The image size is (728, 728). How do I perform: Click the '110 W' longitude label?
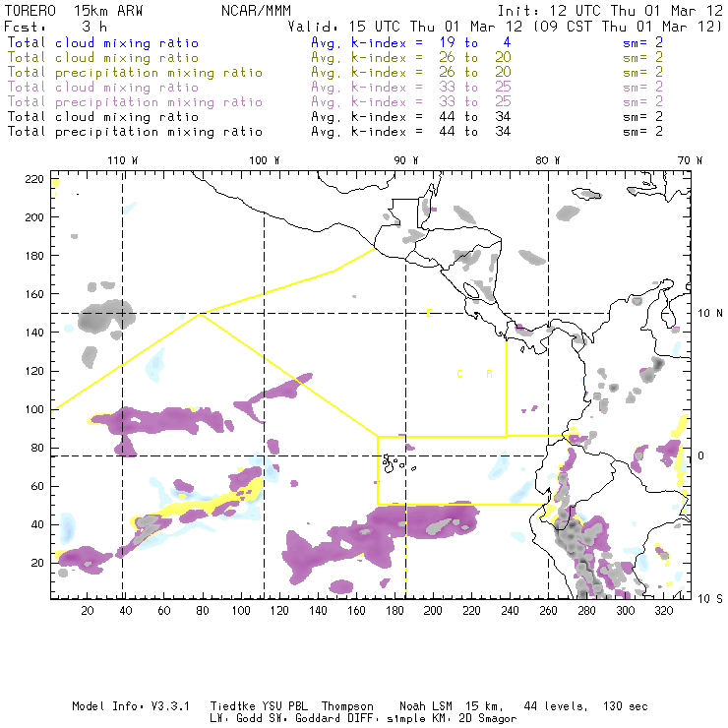point(123,160)
